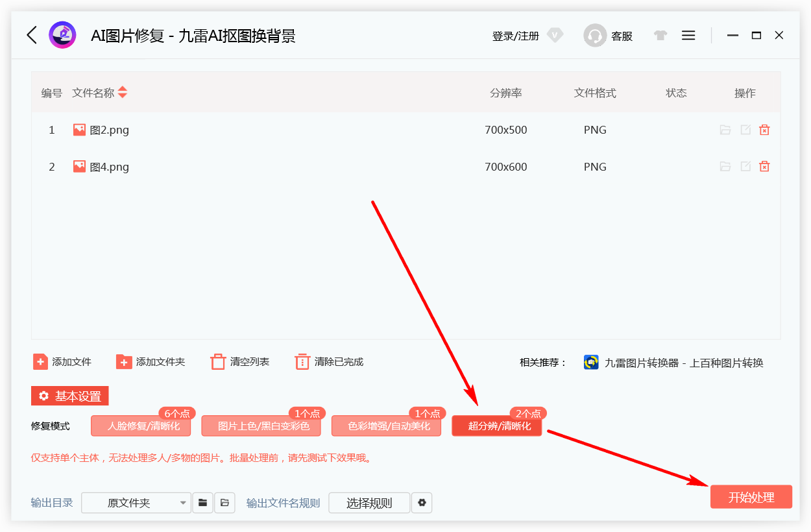Viewport: 811px width, 532px height.
Task: Click PNG format cell of 图4.png
Action: point(595,167)
